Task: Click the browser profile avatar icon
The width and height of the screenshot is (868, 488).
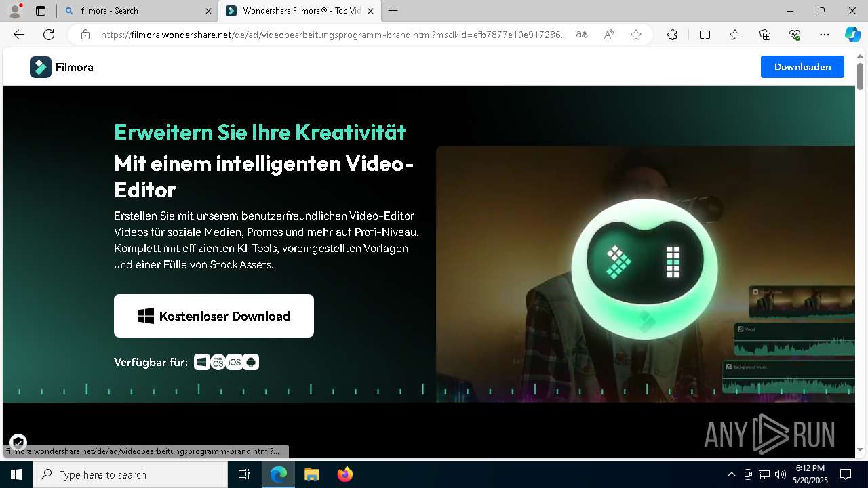Action: click(x=15, y=10)
